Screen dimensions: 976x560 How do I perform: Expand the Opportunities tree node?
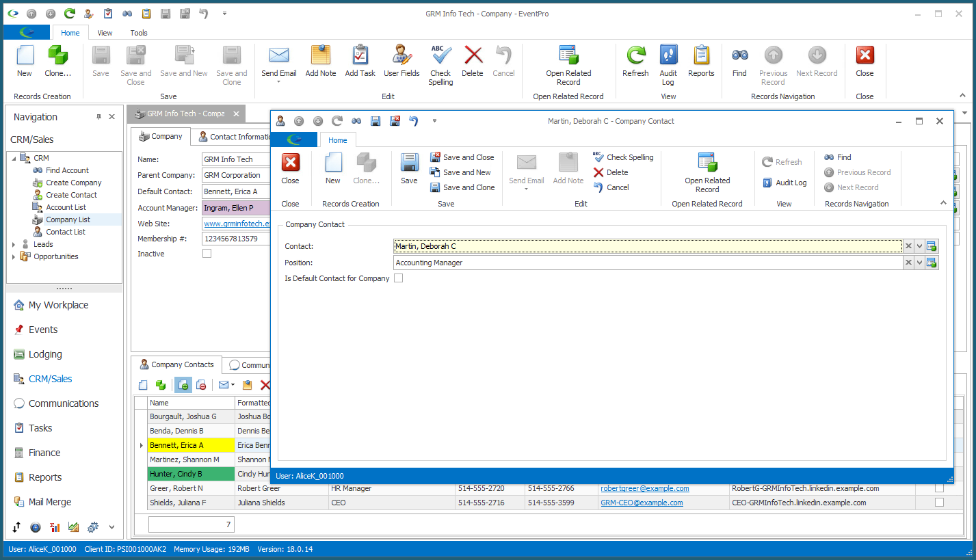(x=14, y=256)
